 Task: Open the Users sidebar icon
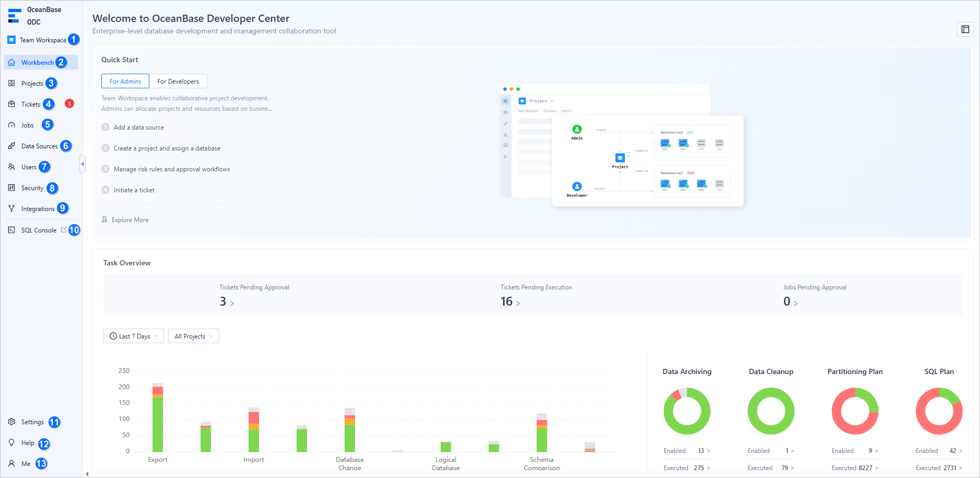coord(11,167)
